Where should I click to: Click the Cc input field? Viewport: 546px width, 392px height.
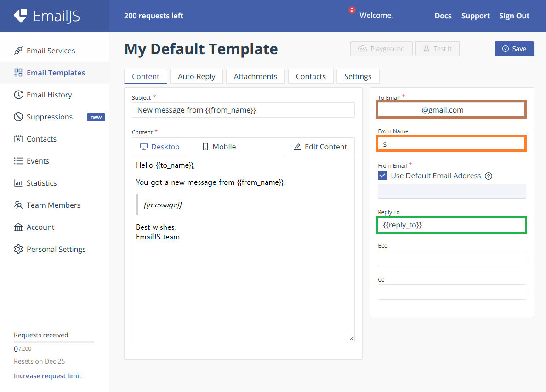coord(452,292)
